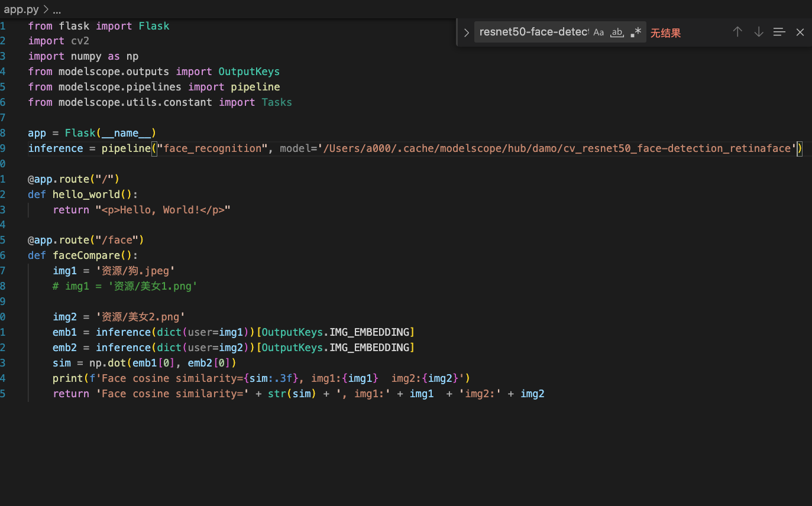Click the @app.route("/face") decorator

[x=86, y=240]
